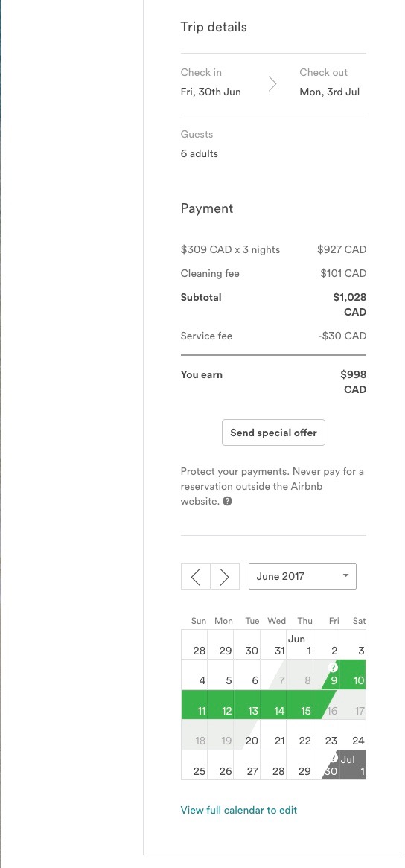405x868 pixels.
Task: Click the Check out date Mon, 3rd Jul
Action: 330,92
